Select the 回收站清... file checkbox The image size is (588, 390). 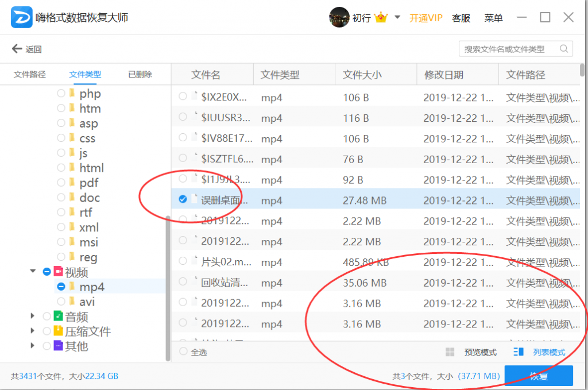pyautogui.click(x=183, y=281)
